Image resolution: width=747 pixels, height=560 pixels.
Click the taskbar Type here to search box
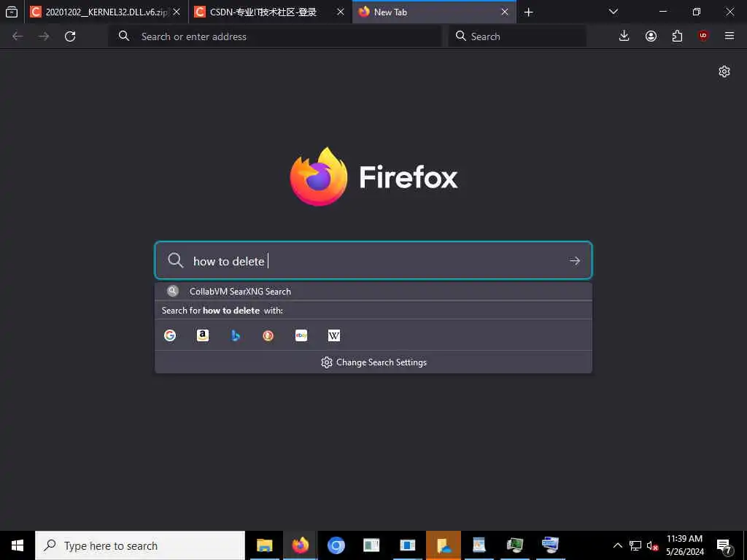click(x=140, y=545)
